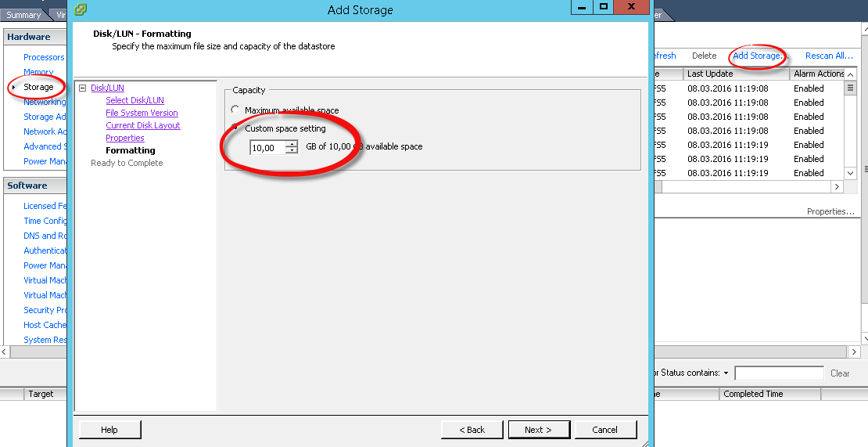Click right arrow of main horizontal scrollbar
This screenshot has height=447, width=868.
(x=854, y=351)
